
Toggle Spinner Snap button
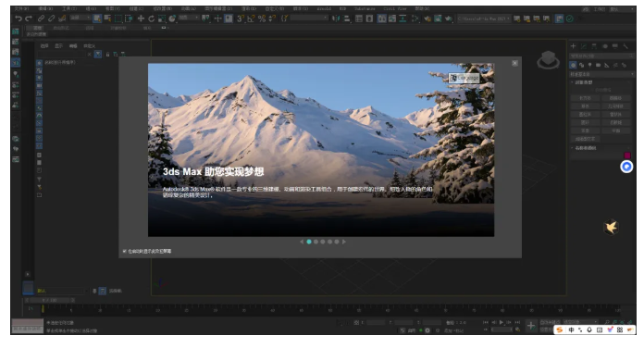[x=272, y=19]
